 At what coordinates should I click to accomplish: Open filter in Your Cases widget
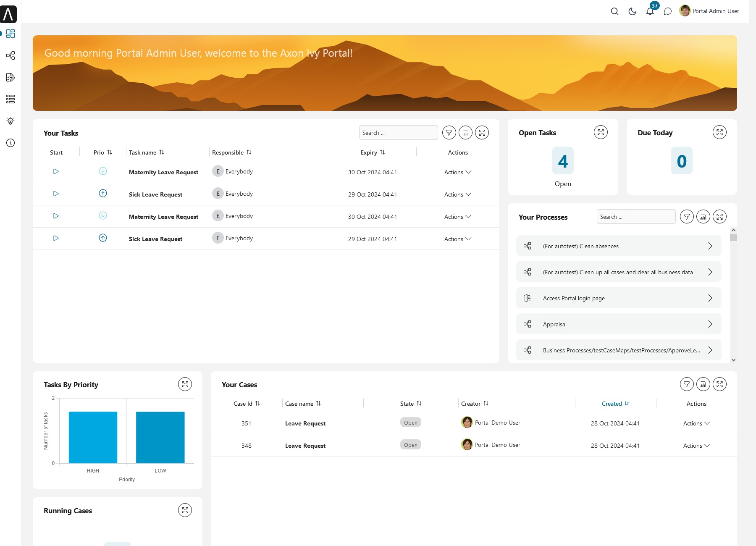tap(687, 384)
